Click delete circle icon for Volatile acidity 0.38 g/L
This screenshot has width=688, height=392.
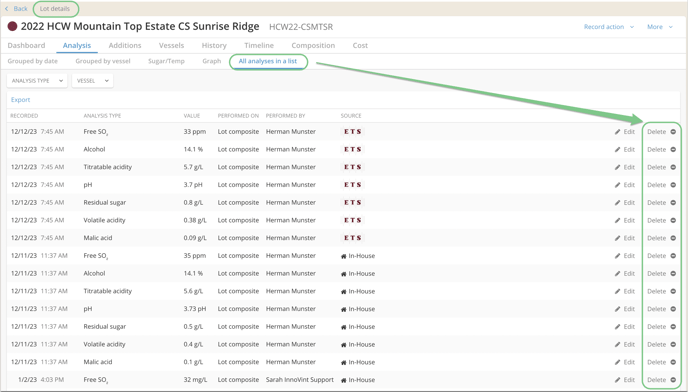click(x=673, y=220)
